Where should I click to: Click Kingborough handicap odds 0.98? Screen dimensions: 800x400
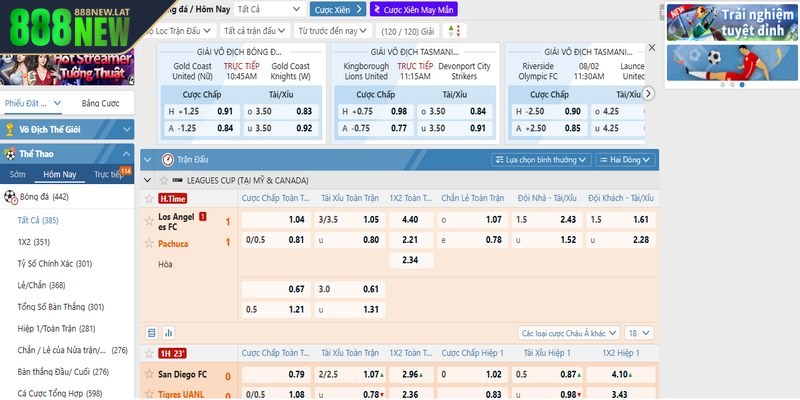click(399, 111)
